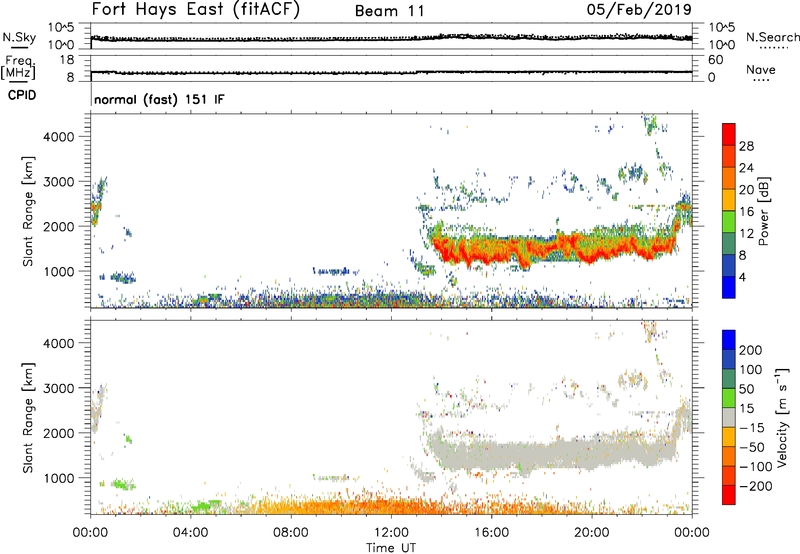The height and width of the screenshot is (554, 800).
Task: Click the '08:00' time axis label
Action: point(291,533)
